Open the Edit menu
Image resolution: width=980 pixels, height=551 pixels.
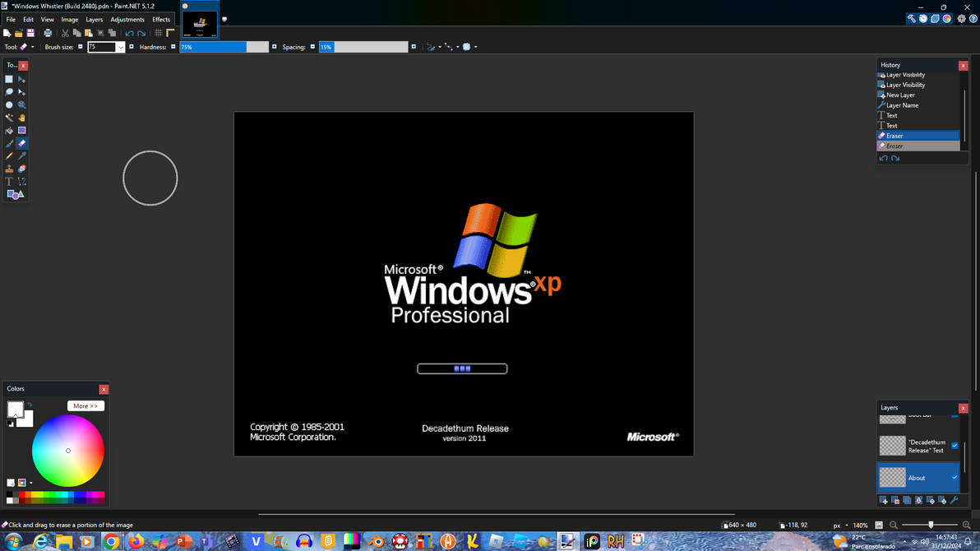tap(28, 20)
